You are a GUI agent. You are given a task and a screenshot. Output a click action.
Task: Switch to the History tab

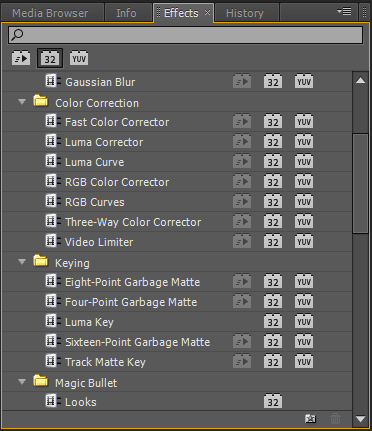pos(245,13)
